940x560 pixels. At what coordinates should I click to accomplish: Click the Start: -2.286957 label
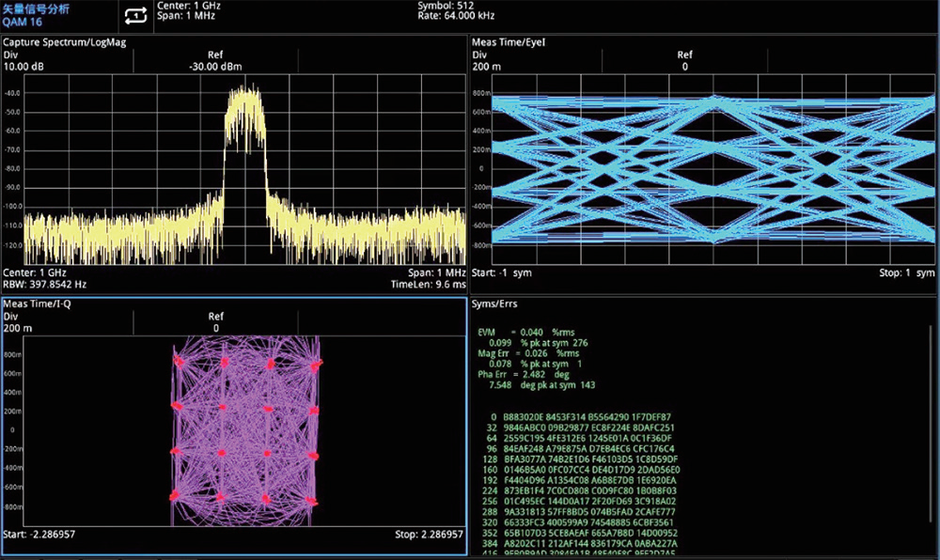pyautogui.click(x=39, y=535)
